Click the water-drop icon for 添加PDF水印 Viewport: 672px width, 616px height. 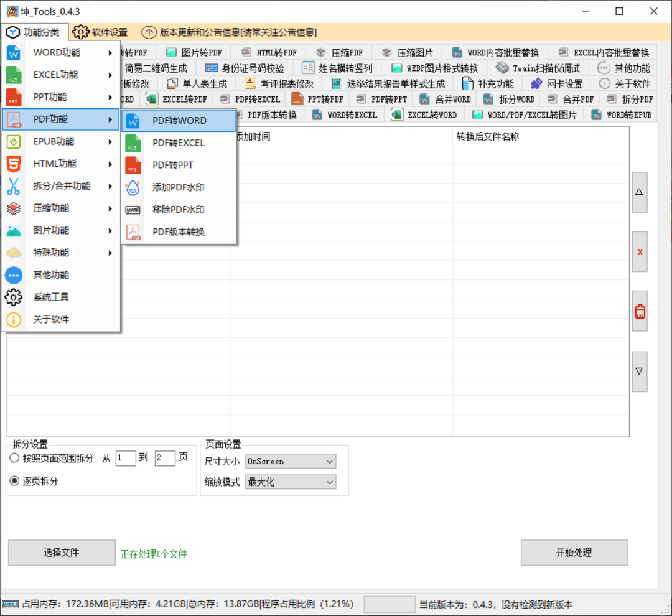(x=133, y=187)
